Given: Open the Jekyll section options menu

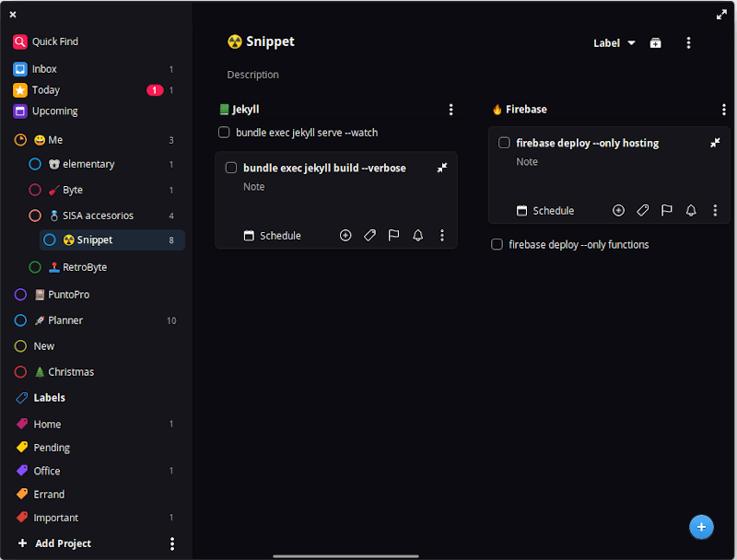Looking at the screenshot, I should (x=450, y=110).
